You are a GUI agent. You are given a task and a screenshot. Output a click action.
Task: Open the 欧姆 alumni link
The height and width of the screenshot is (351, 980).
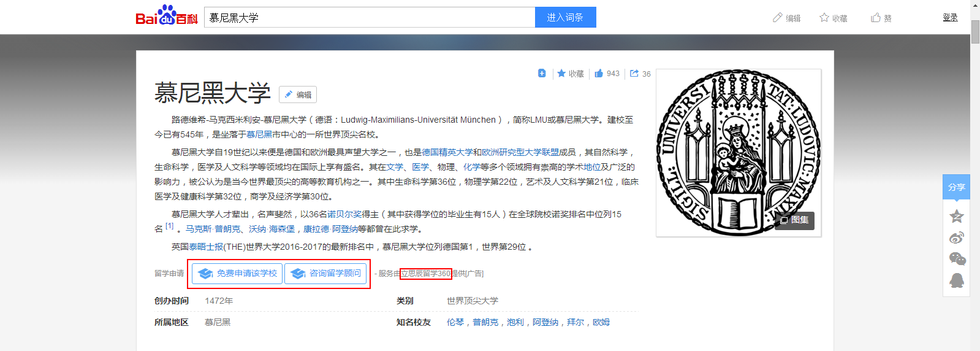point(601,322)
